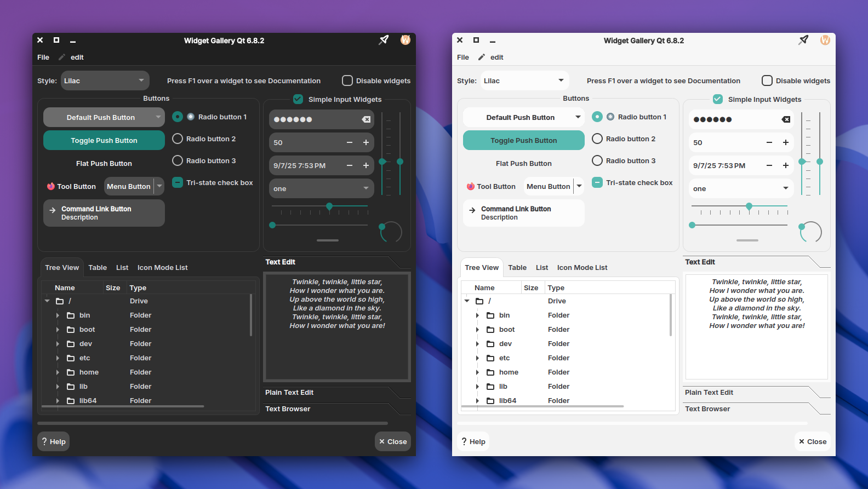This screenshot has width=868, height=489.
Task: Open the 'one' combo box in light window
Action: [x=741, y=188]
